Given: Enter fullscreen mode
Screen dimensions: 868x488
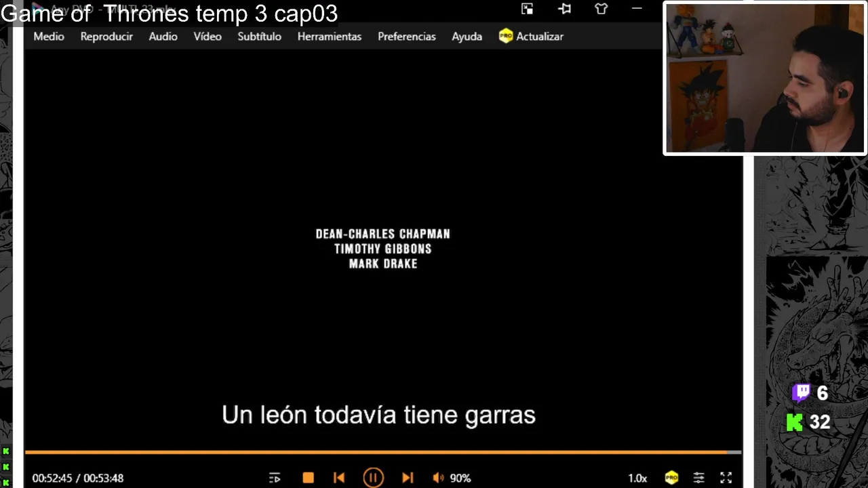Looking at the screenshot, I should [x=726, y=478].
